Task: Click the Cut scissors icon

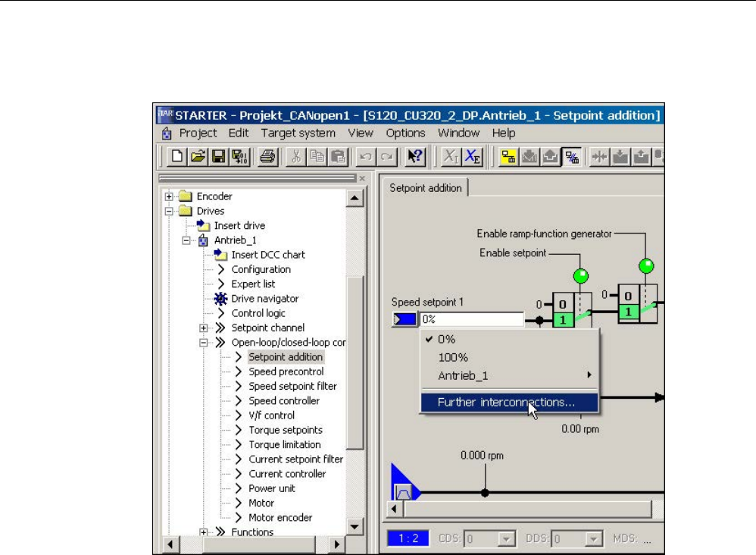Action: pyautogui.click(x=296, y=156)
